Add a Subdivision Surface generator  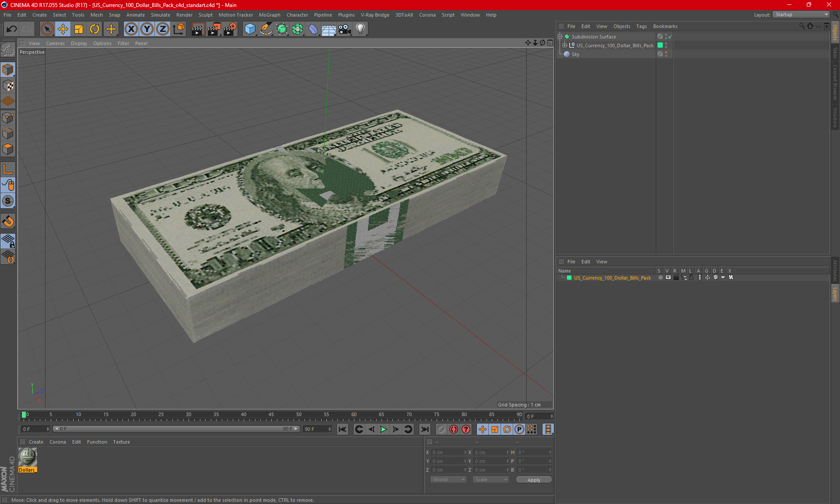coord(282,29)
